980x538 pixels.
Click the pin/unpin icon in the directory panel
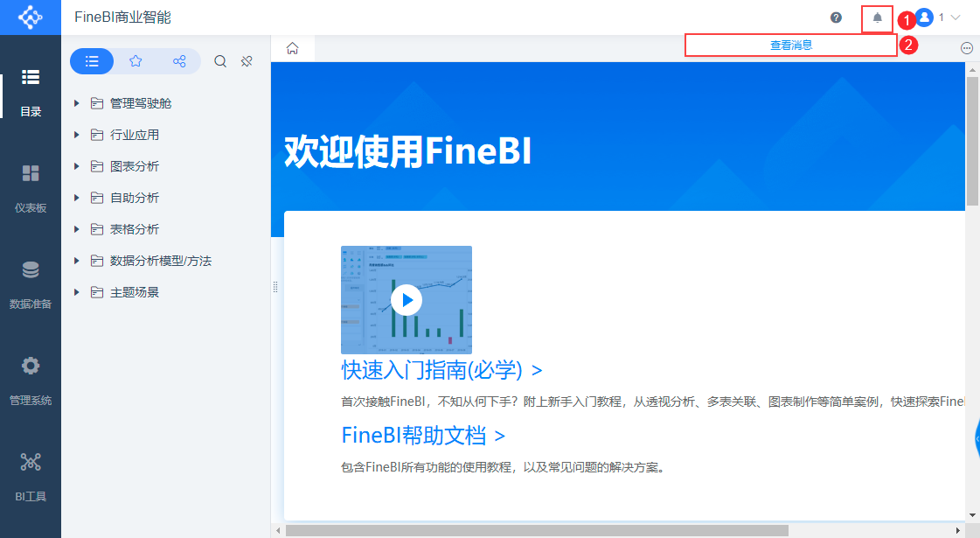(246, 61)
